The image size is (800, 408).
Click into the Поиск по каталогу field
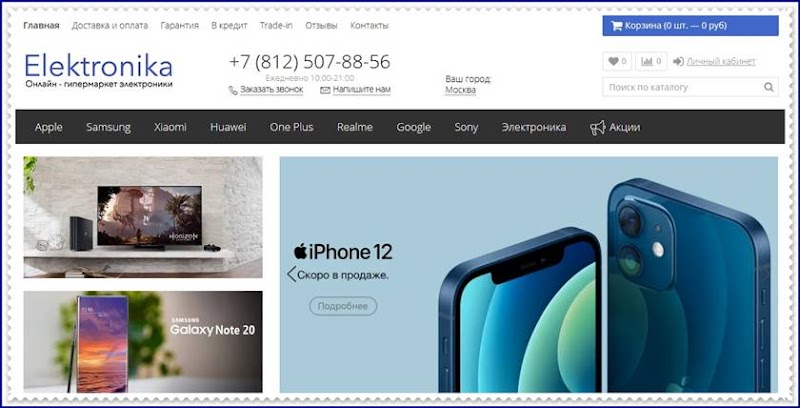click(x=684, y=87)
